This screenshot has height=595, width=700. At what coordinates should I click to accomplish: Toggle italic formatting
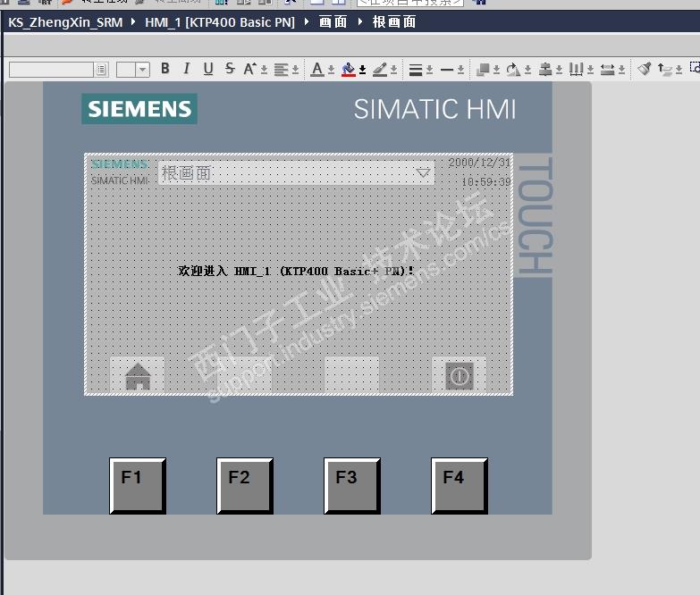186,69
